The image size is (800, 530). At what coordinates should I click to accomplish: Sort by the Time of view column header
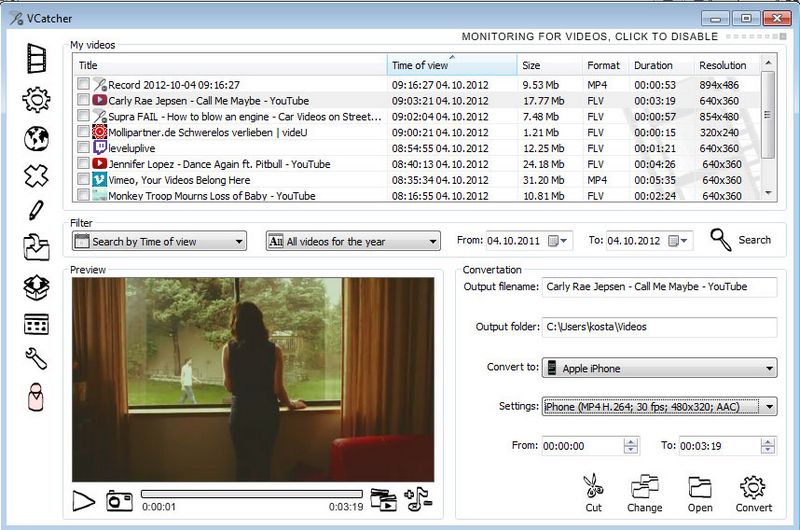coord(452,65)
